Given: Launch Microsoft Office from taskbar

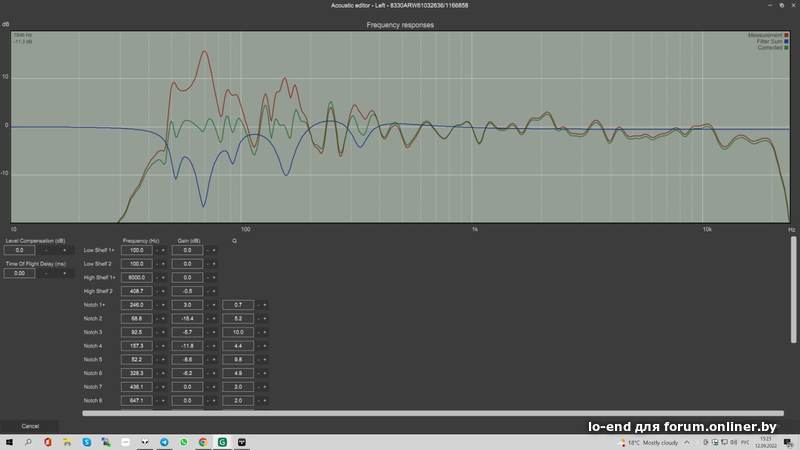Looking at the screenshot, I should click(47, 442).
